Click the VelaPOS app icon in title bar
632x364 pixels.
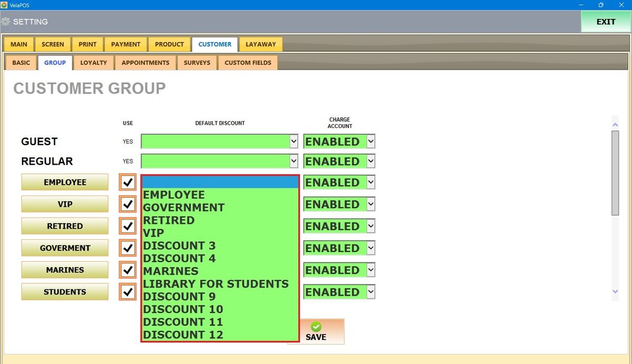(x=4, y=5)
